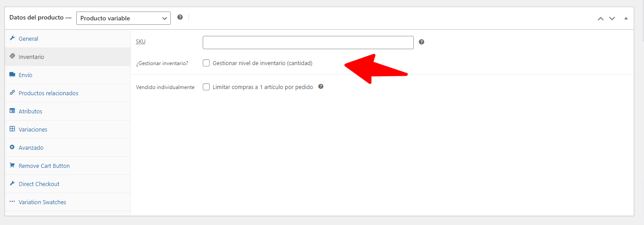The height and width of the screenshot is (225, 644).
Task: Switch to Direct Checkout tab
Action: (67, 184)
